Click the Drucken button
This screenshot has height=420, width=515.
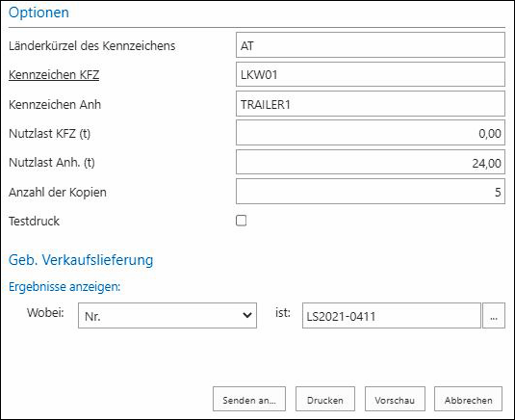click(x=324, y=399)
